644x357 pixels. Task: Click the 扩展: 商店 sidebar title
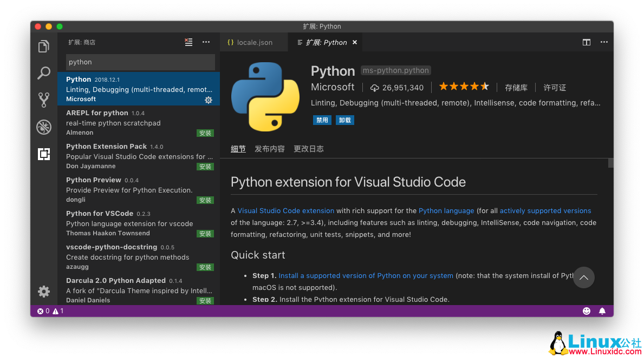(x=82, y=42)
